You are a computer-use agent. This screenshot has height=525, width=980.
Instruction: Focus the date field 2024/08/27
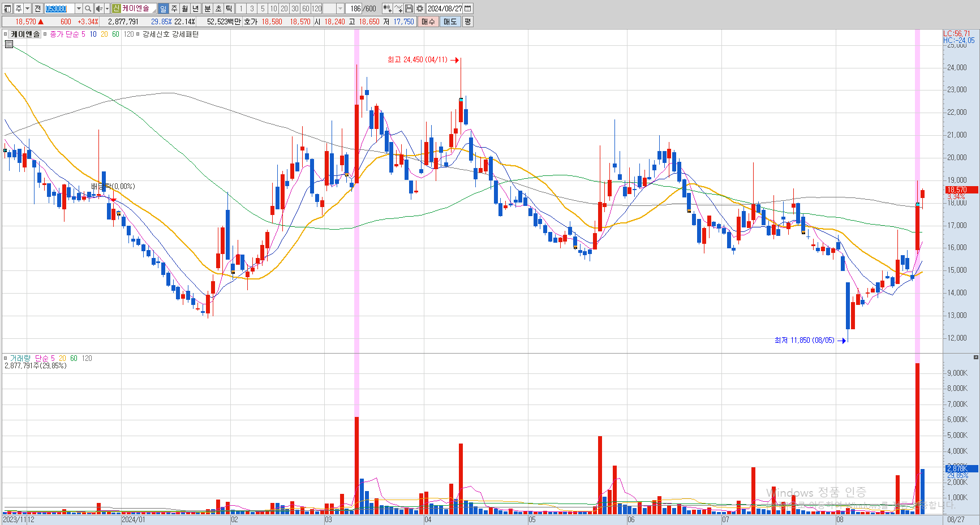point(445,8)
